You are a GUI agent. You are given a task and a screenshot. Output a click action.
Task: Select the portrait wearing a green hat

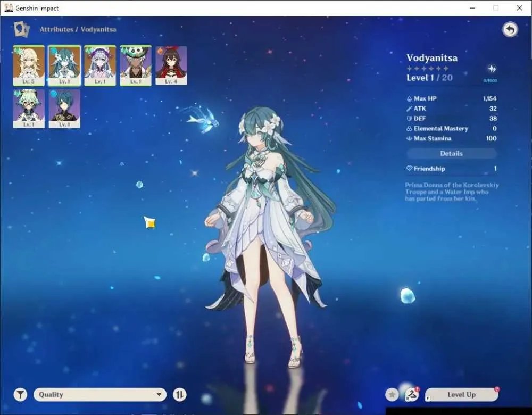(x=136, y=65)
